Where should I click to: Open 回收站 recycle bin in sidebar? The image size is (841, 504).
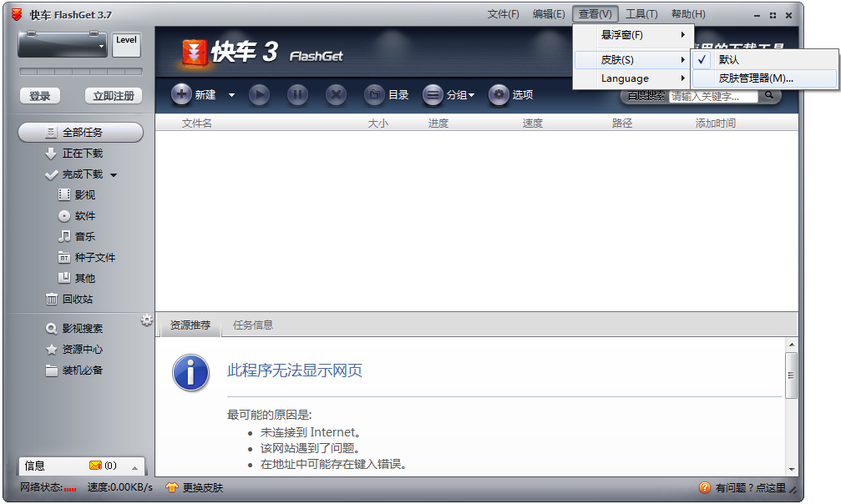[x=52, y=300]
